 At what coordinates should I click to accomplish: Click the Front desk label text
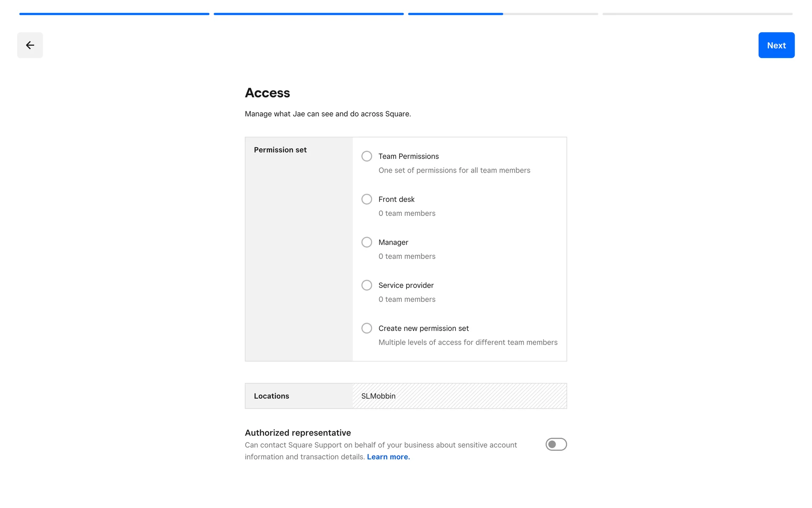tap(396, 199)
